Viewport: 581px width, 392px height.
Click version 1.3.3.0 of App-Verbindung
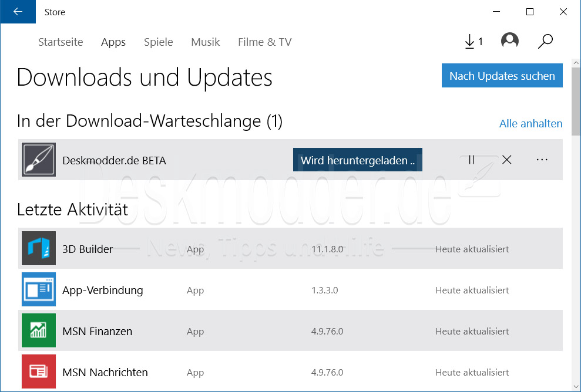325,290
